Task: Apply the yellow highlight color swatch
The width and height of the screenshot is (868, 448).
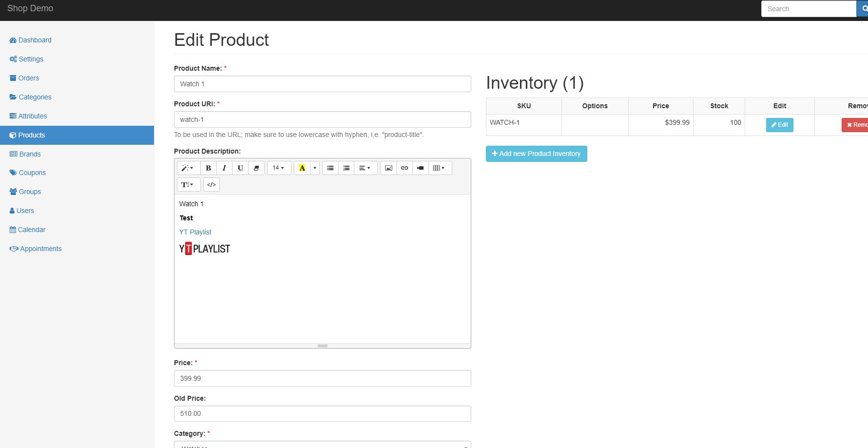Action: pyautogui.click(x=302, y=168)
